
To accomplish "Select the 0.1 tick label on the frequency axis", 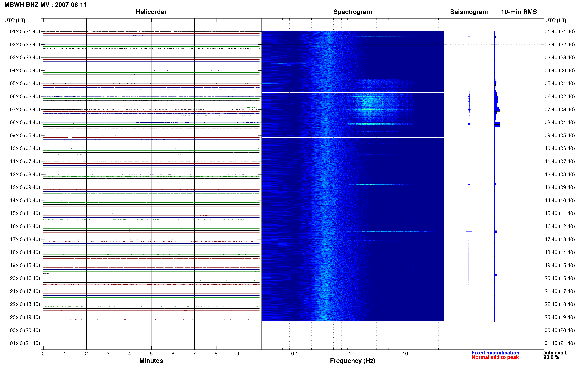I will click(295, 354).
